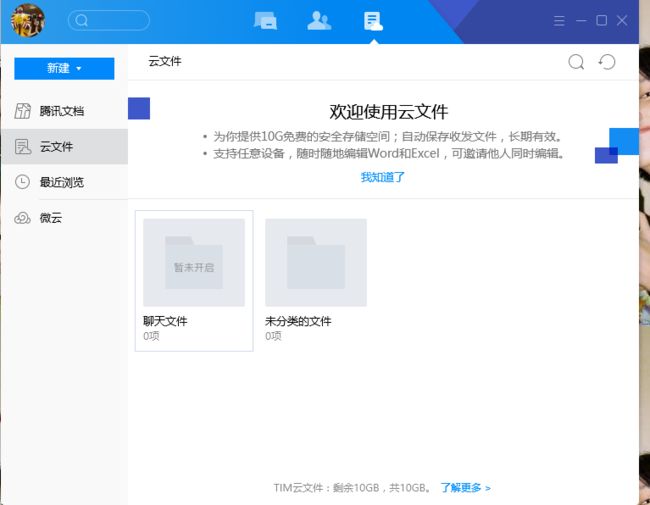The image size is (650, 505).
Task: Open the main menu hamburger icon
Action: [559, 20]
